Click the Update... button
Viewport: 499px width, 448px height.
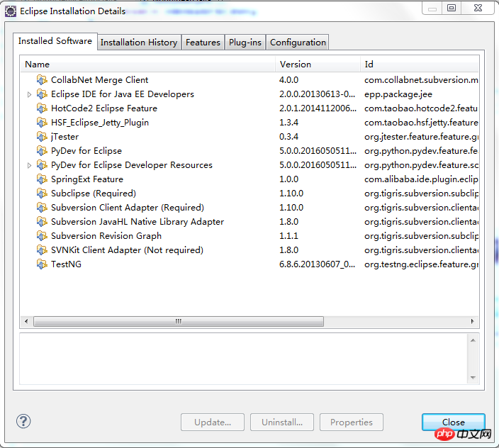(213, 422)
